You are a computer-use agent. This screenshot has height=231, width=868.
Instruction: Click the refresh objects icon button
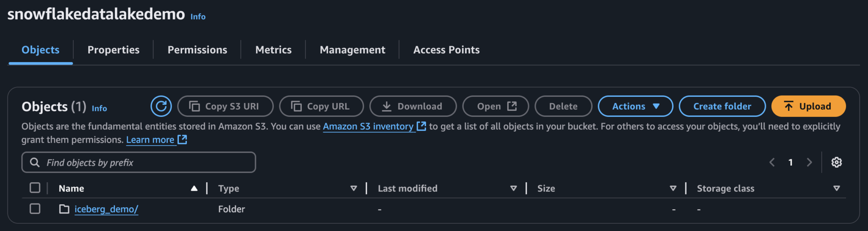point(161,106)
